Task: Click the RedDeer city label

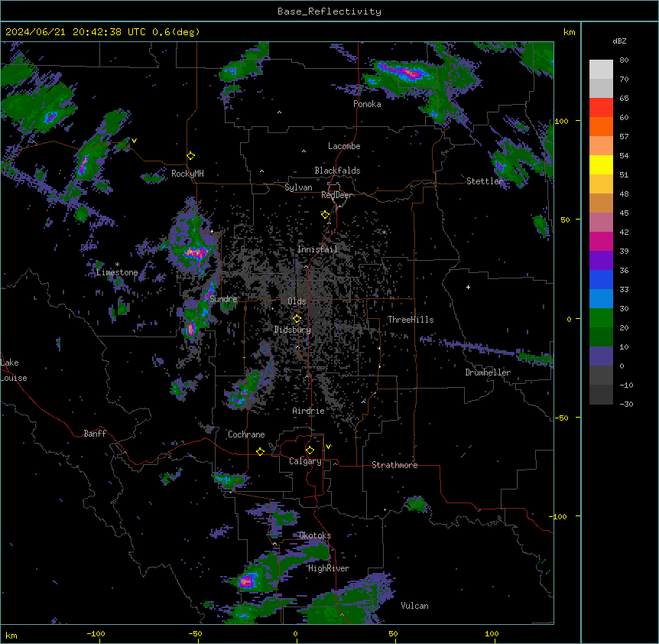Action: [x=336, y=195]
